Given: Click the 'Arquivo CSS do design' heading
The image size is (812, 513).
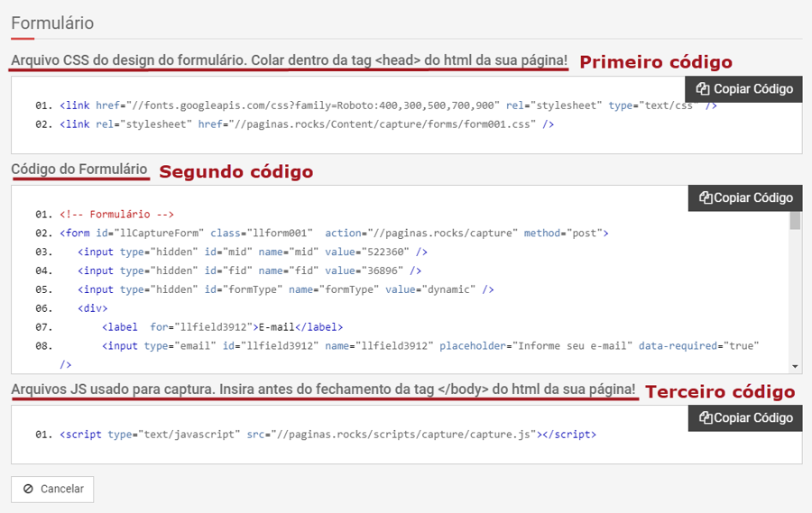Looking at the screenshot, I should [289, 60].
